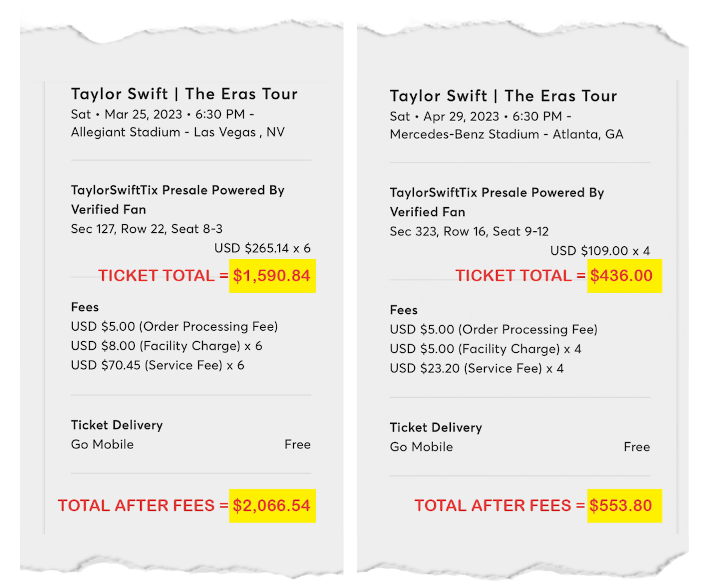Click the Apr 29, 2023 date line
Image resolution: width=721 pixels, height=588 pixels.
pos(480,117)
